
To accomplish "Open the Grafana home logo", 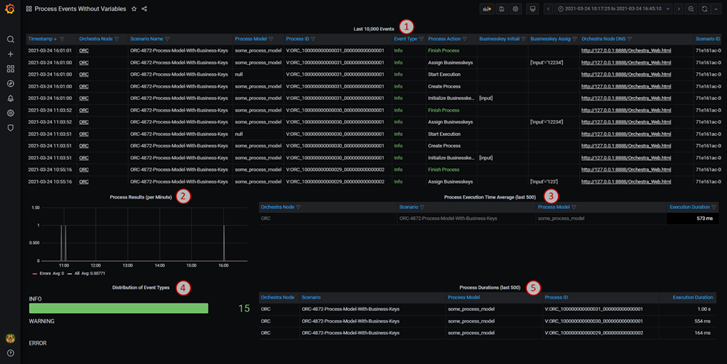I will point(10,9).
